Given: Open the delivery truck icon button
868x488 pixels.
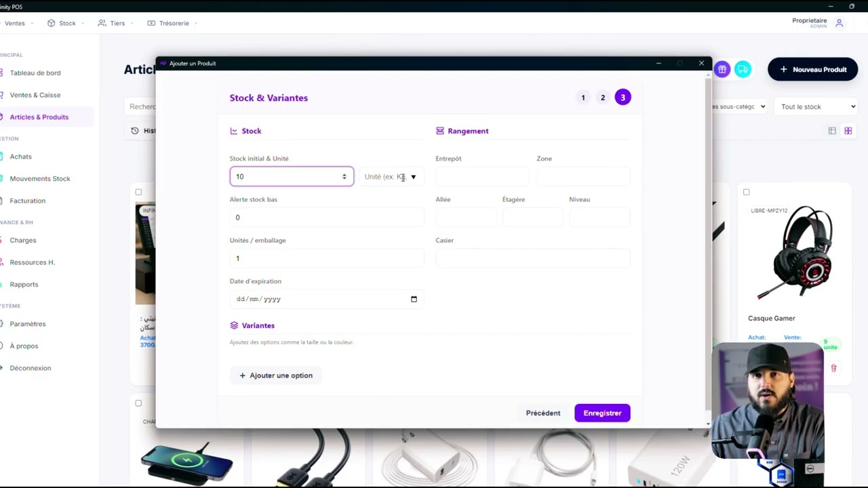Looking at the screenshot, I should tap(743, 69).
